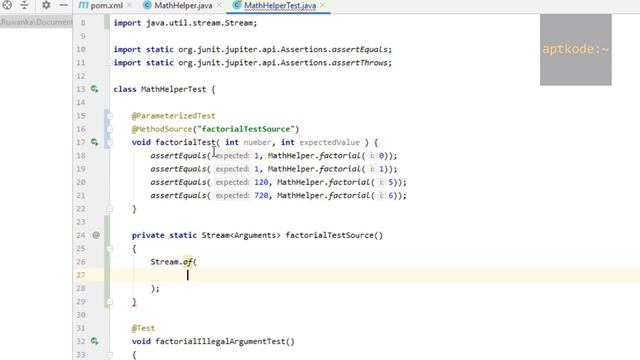640x360 pixels.
Task: Click the locate-in-project target icon
Action: 7,5
